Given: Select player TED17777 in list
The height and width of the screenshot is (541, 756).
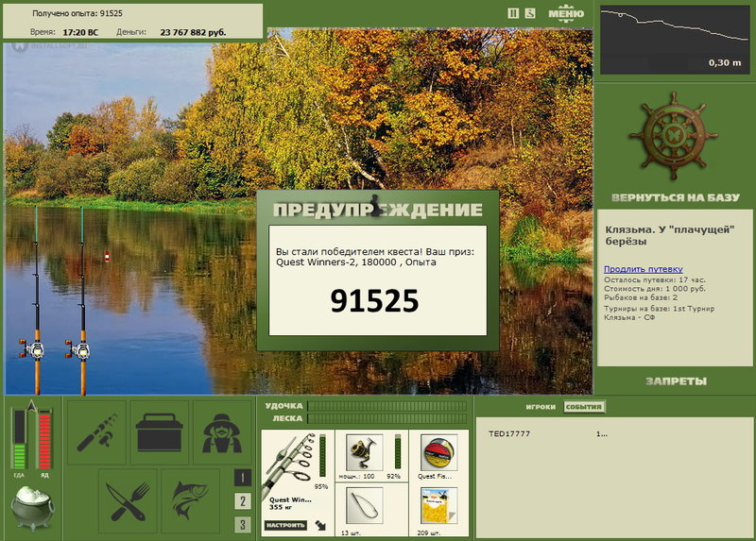Looking at the screenshot, I should (509, 433).
